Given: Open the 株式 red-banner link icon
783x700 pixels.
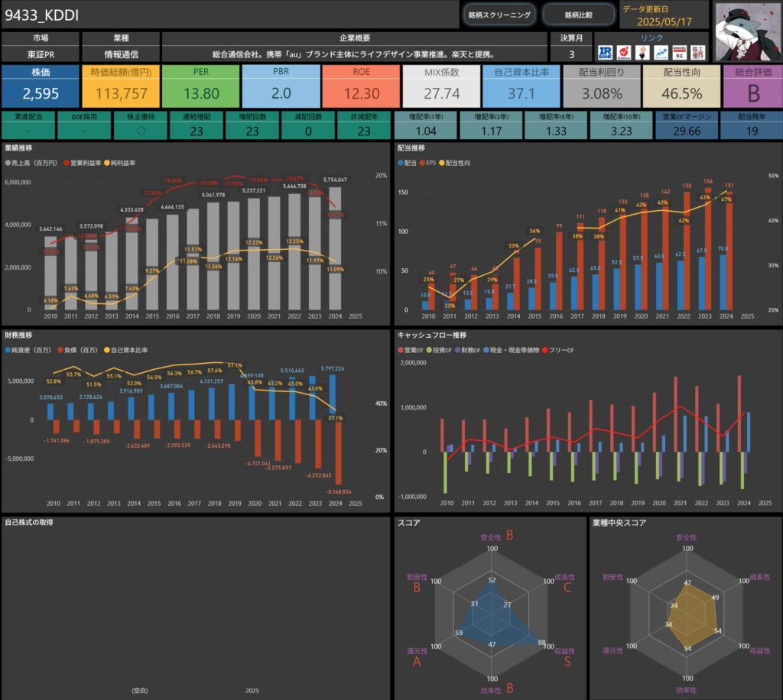Looking at the screenshot, I should click(x=680, y=53).
